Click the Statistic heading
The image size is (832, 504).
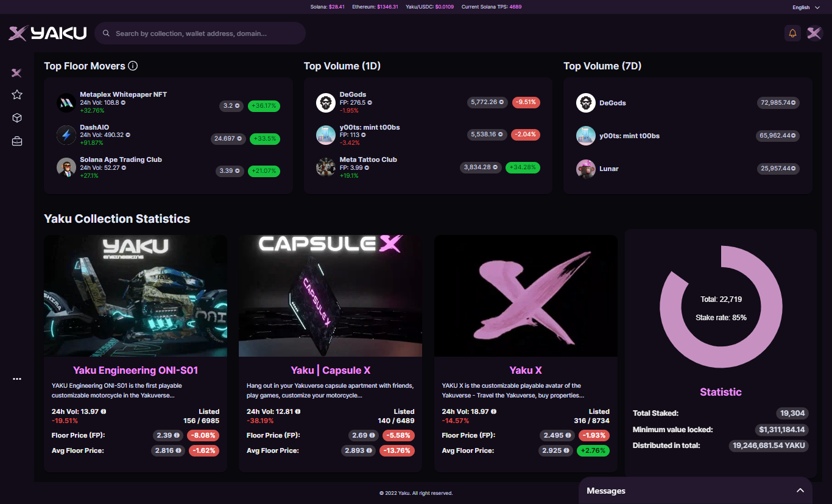pos(721,392)
